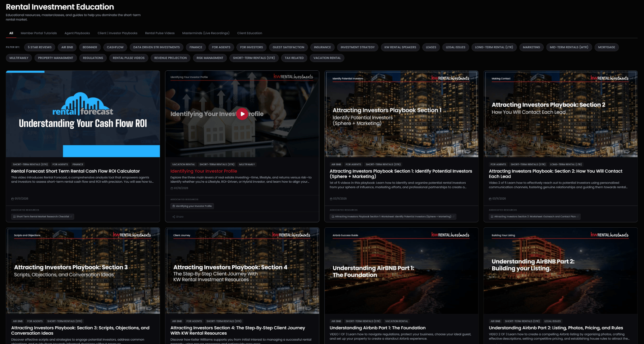644x344 pixels.
Task: Filter by Marketing
Action: pyautogui.click(x=531, y=47)
